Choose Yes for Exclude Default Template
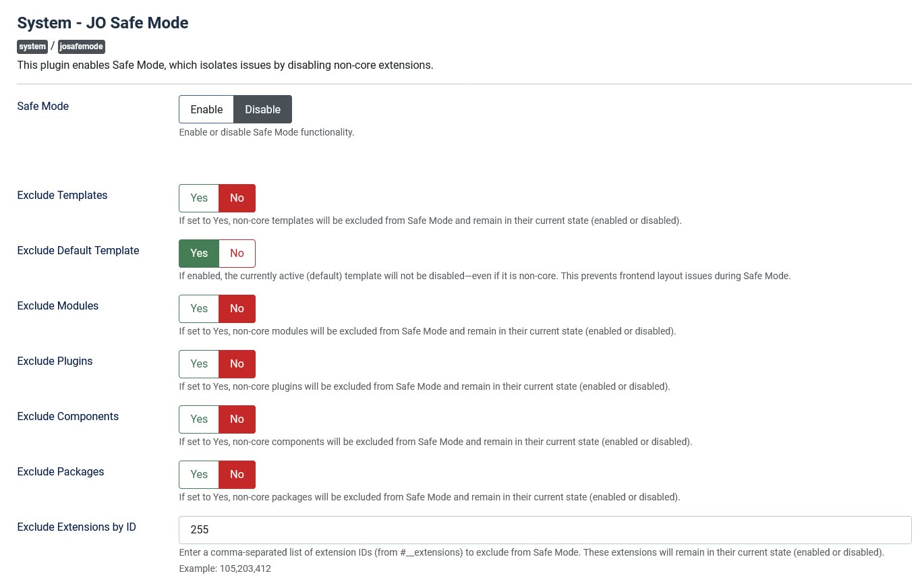924x586 pixels. (x=199, y=254)
